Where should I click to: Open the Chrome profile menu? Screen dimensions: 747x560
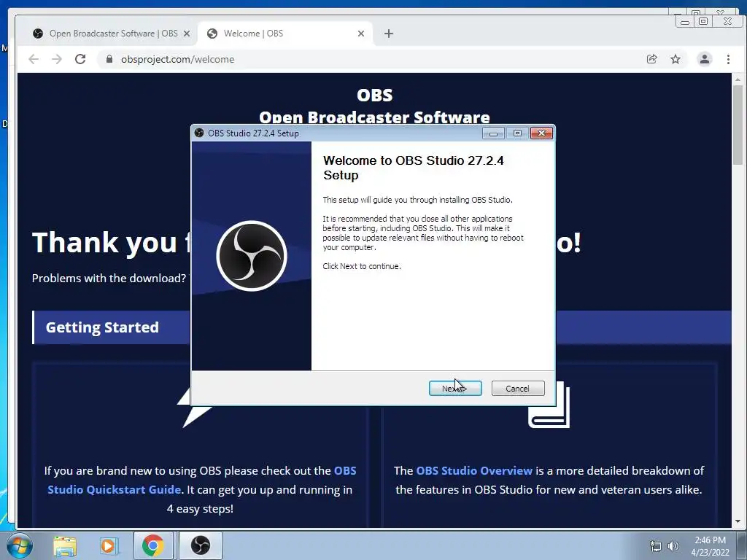tap(705, 59)
